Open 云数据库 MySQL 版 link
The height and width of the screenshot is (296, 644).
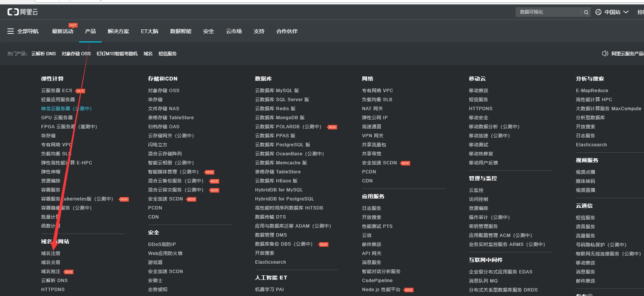[x=277, y=91]
